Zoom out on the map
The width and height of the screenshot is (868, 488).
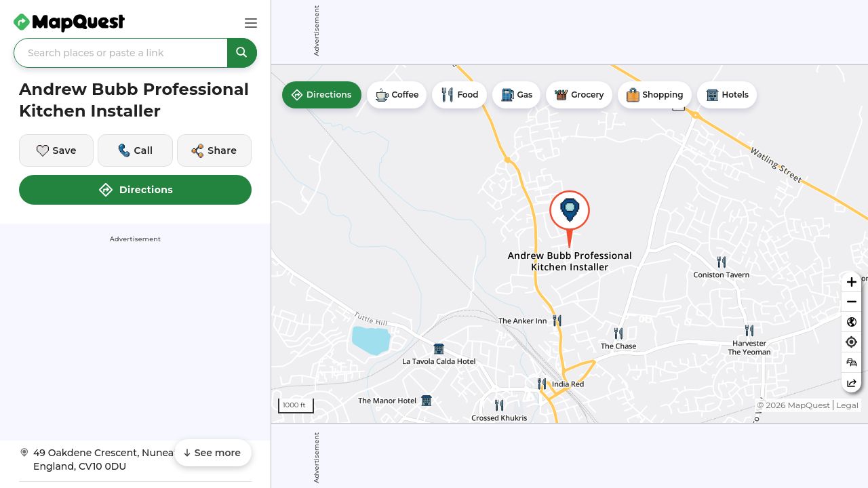pos(852,302)
